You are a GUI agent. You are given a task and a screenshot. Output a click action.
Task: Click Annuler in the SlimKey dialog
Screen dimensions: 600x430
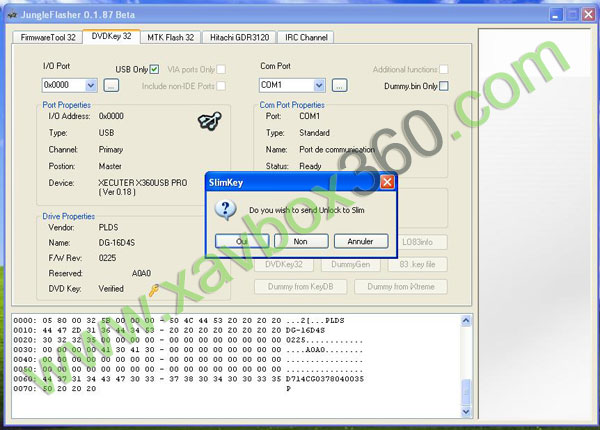point(361,241)
